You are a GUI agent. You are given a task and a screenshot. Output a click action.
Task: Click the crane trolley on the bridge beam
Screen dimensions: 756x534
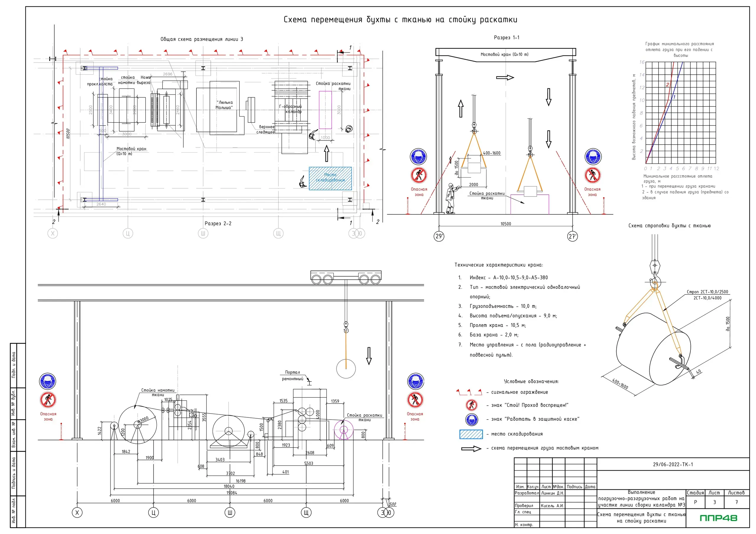346,277
